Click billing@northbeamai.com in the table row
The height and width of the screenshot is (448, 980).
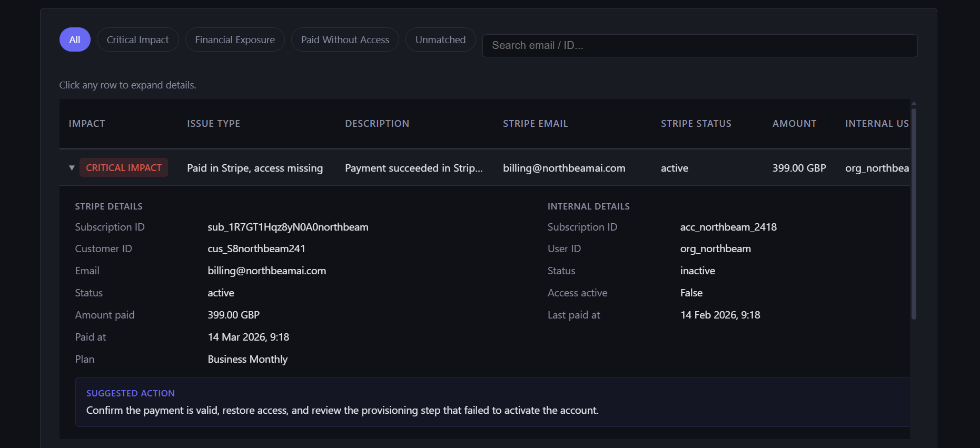click(564, 168)
